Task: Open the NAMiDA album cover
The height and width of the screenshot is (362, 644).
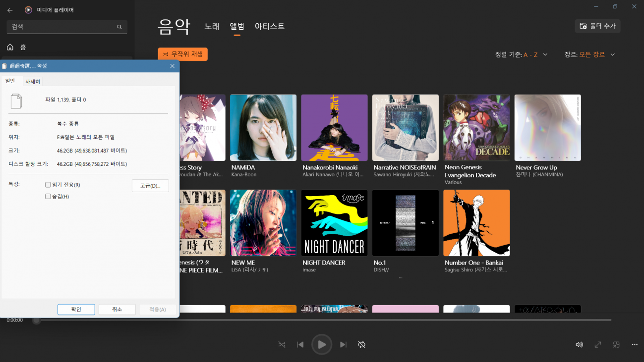Action: coord(263,128)
